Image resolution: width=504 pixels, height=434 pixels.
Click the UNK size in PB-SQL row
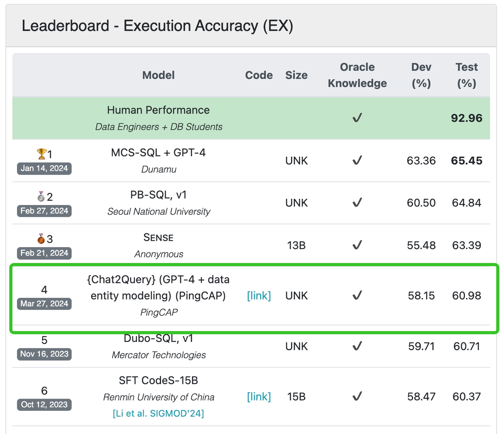point(296,203)
